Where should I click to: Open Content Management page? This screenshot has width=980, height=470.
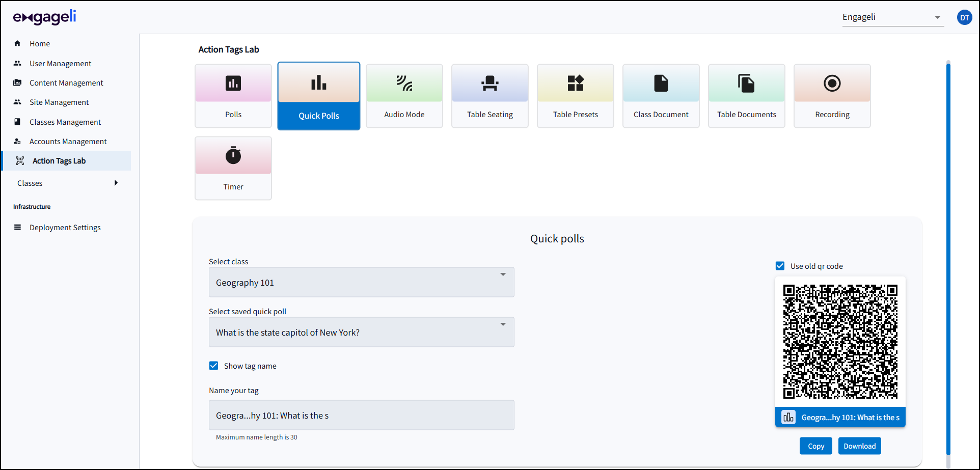click(66, 82)
